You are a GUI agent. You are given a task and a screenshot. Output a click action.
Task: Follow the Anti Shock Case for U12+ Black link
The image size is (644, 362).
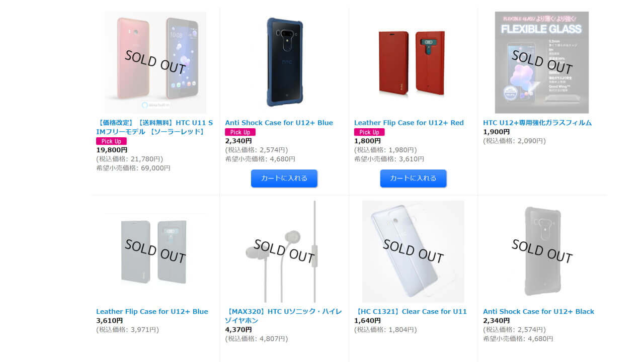click(x=538, y=311)
